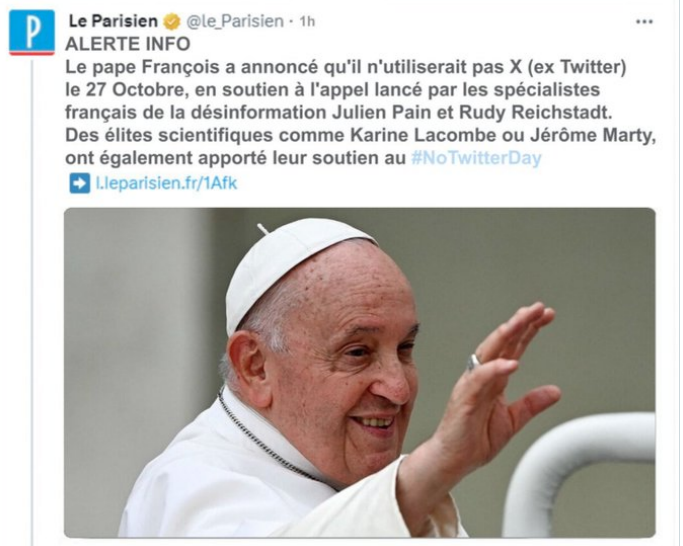Open the Le Parisien profile avatar

[32, 33]
